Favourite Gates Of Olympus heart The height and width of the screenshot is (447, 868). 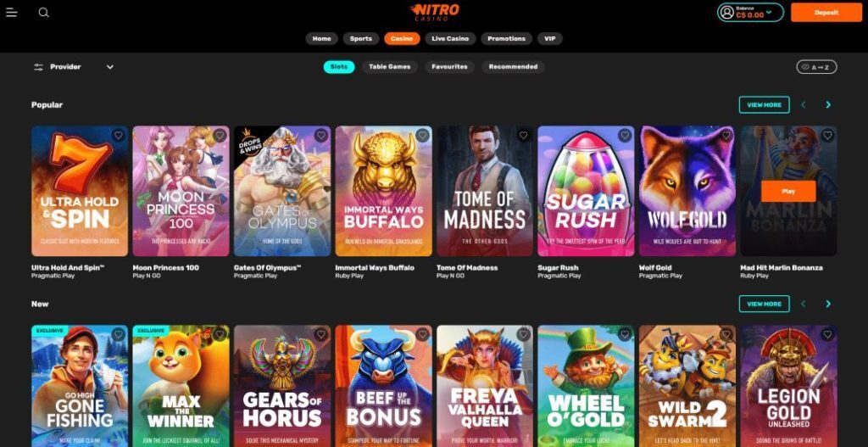point(321,136)
